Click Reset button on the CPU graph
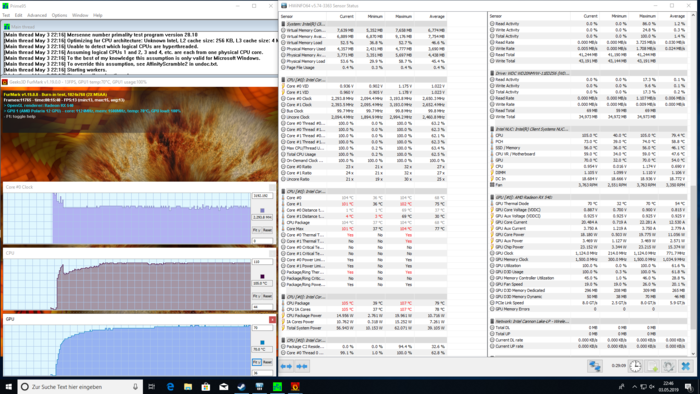The height and width of the screenshot is (394, 700). pos(267,296)
